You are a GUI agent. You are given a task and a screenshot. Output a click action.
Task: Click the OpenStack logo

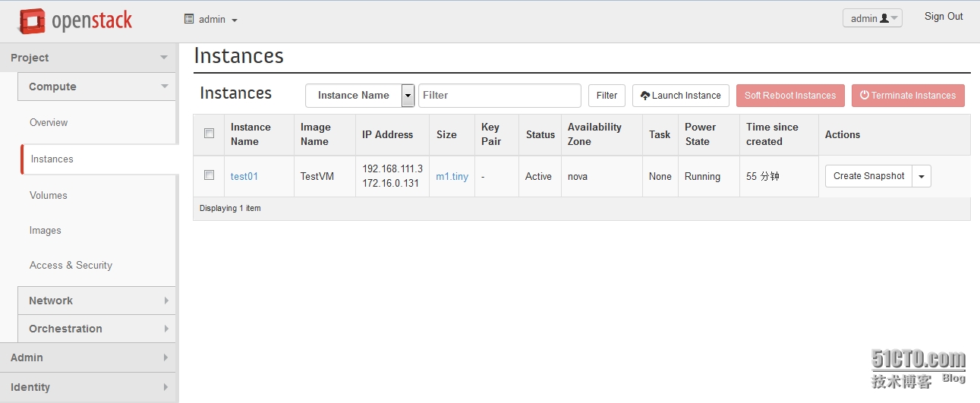tap(75, 21)
